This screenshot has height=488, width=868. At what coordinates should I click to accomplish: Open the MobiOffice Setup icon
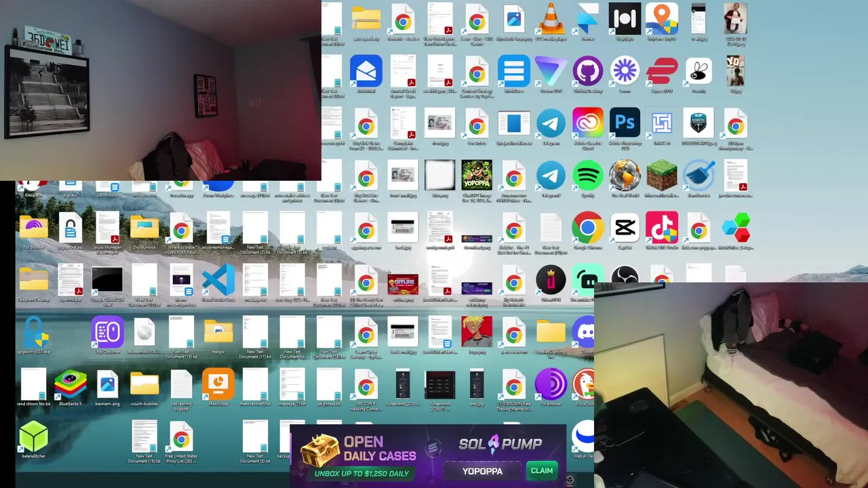735,228
